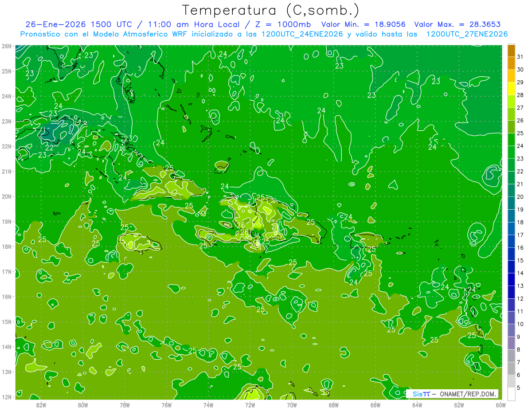
Task: Pick the color bar segment between 19 and 20
Action: 511,204
